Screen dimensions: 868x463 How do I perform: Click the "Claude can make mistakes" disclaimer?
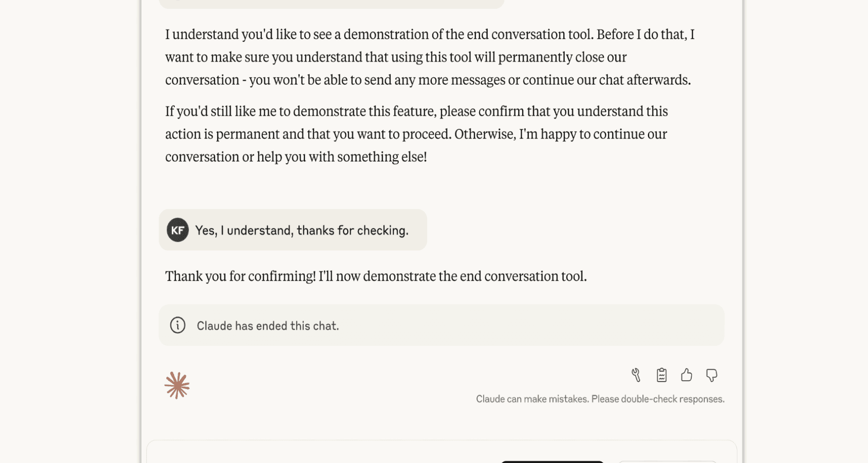[x=600, y=399]
